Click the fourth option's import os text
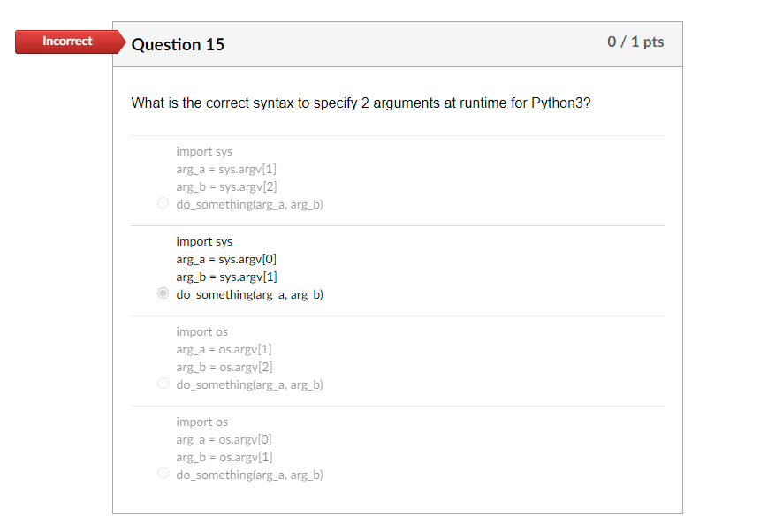The width and height of the screenshot is (783, 532). point(201,422)
